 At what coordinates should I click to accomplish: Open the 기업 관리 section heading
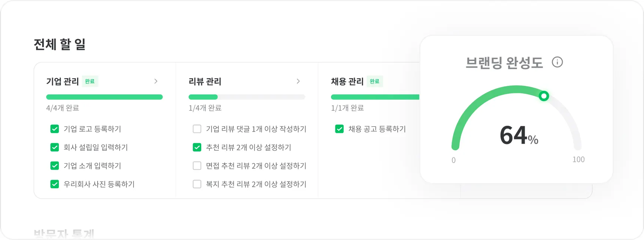click(x=63, y=81)
